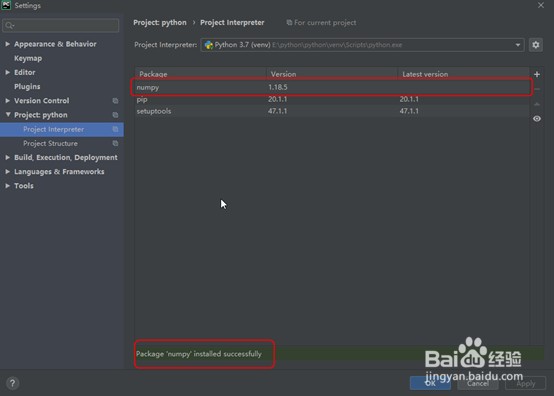Select the pip package row
The height and width of the screenshot is (396, 554).
coord(332,99)
